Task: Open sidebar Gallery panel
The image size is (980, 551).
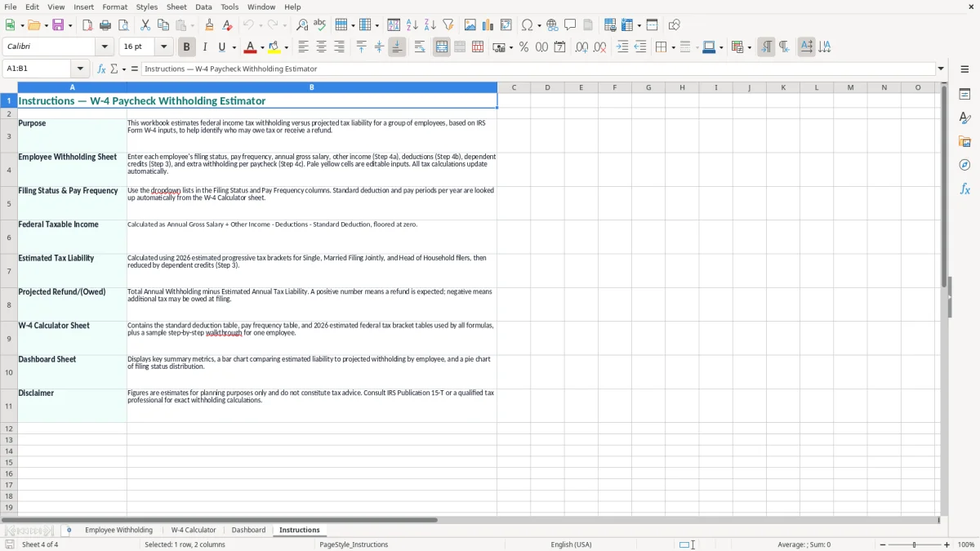Action: click(964, 141)
